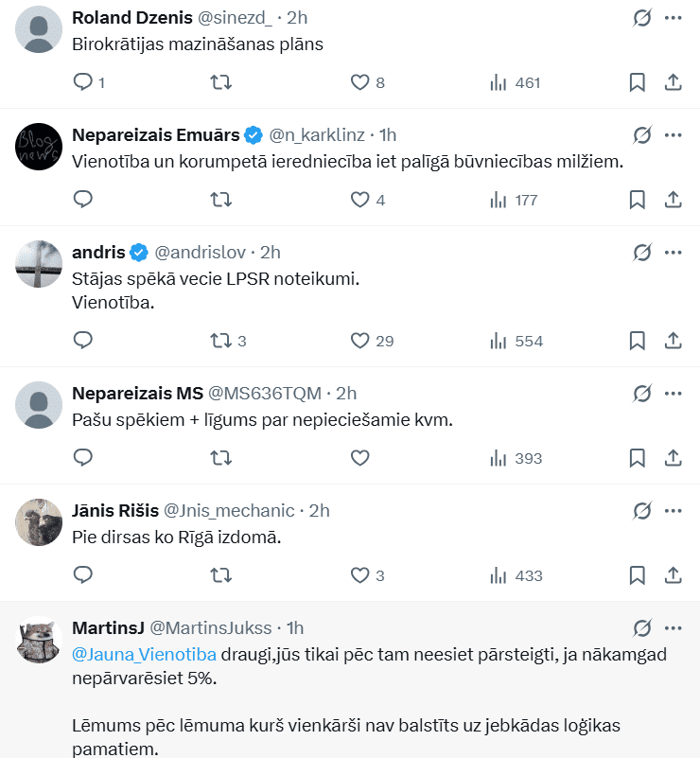The height and width of the screenshot is (758, 700).
Task: Open MartinsJ's profile avatar
Action: [40, 641]
